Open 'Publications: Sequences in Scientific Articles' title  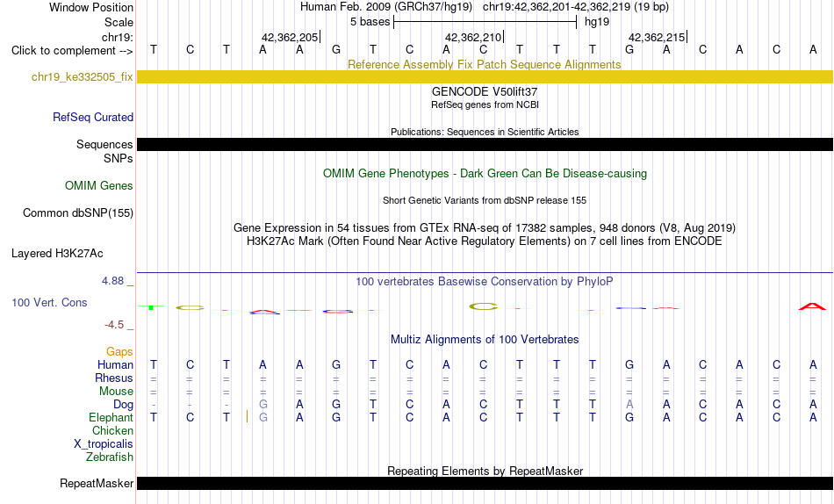[x=485, y=132]
